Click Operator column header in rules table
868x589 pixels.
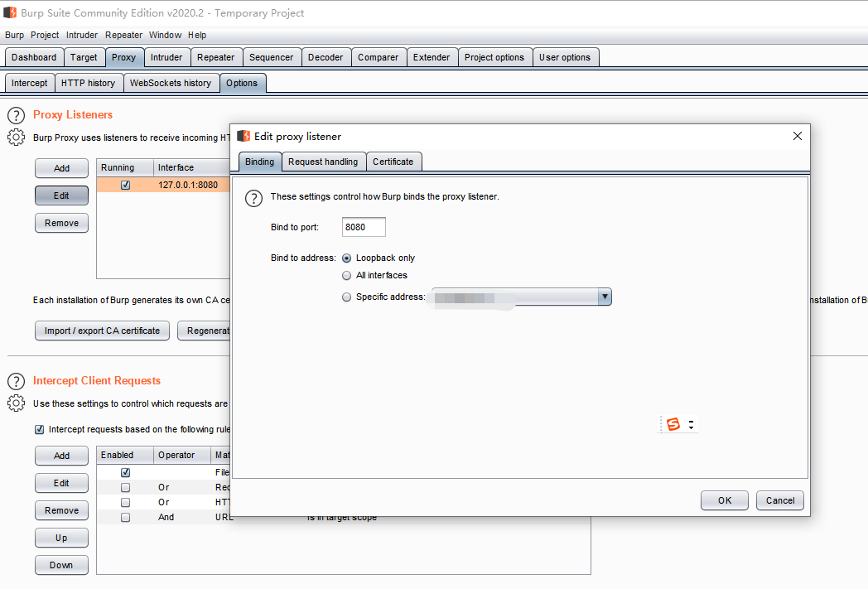click(181, 455)
